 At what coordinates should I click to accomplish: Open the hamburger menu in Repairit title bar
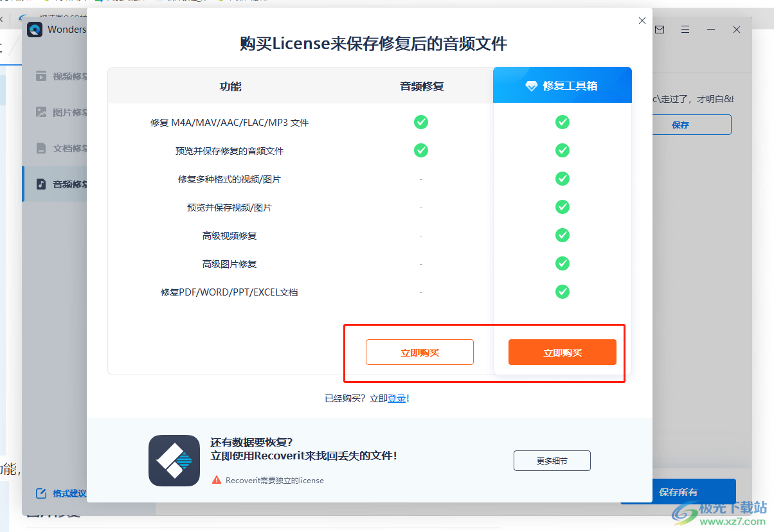(x=685, y=30)
